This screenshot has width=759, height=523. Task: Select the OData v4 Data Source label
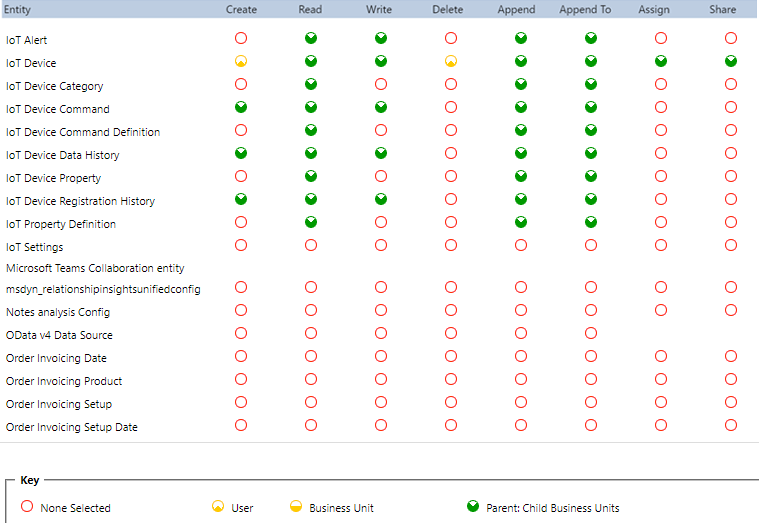pos(59,335)
